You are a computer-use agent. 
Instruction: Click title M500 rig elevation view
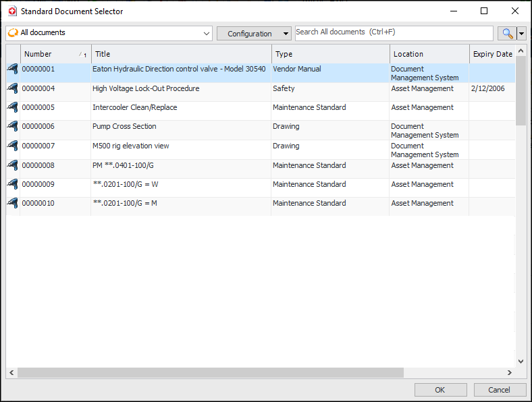[x=130, y=146]
